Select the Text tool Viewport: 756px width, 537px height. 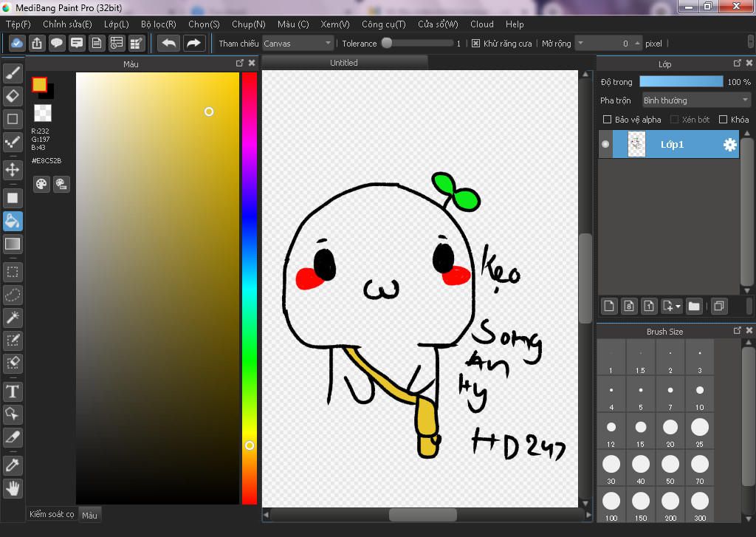[13, 391]
